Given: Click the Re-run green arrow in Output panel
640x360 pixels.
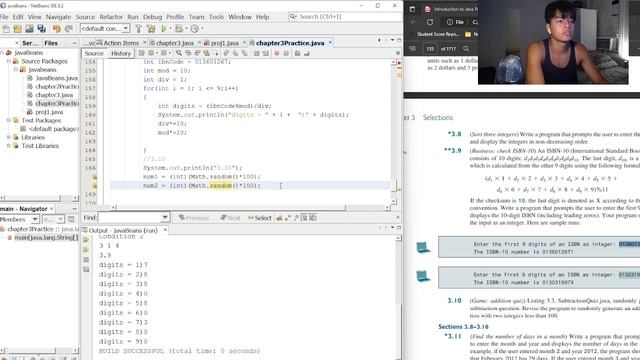Looking at the screenshot, I should pos(86,240).
